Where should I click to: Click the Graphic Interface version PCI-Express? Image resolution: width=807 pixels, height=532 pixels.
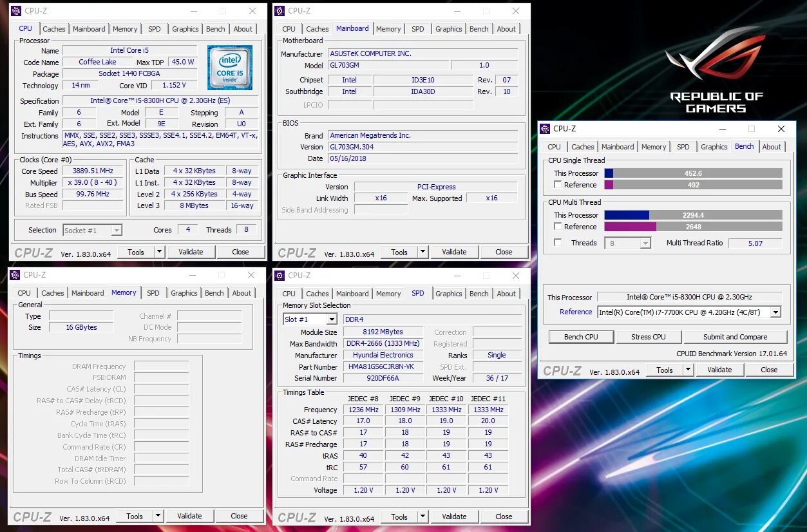[436, 187]
